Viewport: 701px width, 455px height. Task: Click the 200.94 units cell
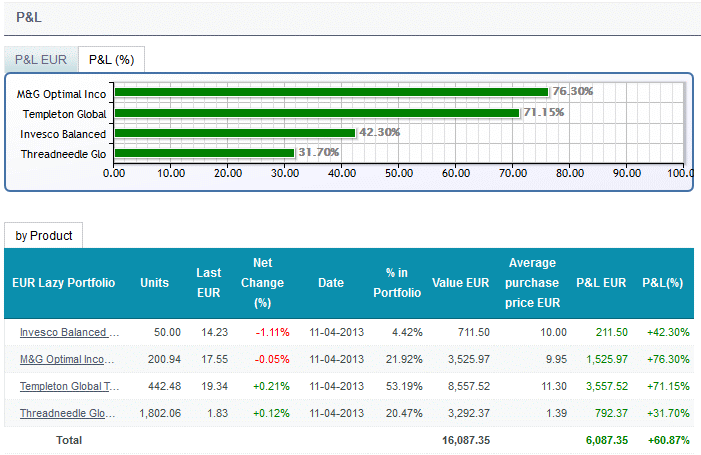pyautogui.click(x=164, y=359)
